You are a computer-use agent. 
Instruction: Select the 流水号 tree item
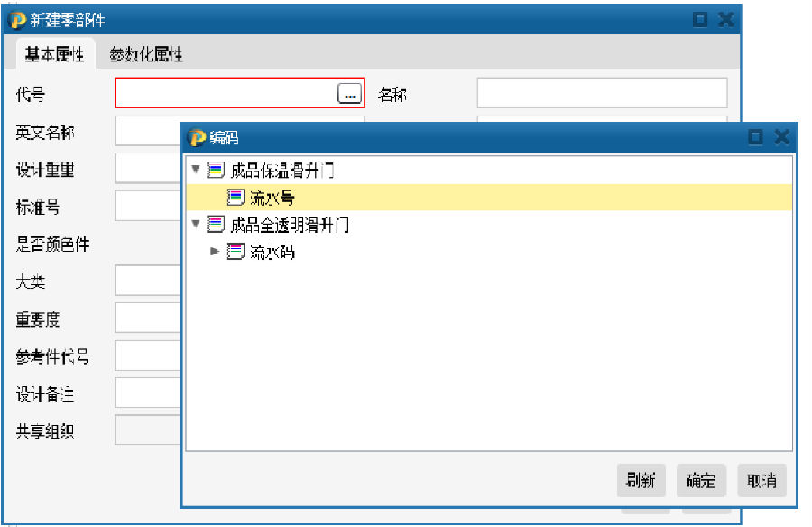coord(272,198)
